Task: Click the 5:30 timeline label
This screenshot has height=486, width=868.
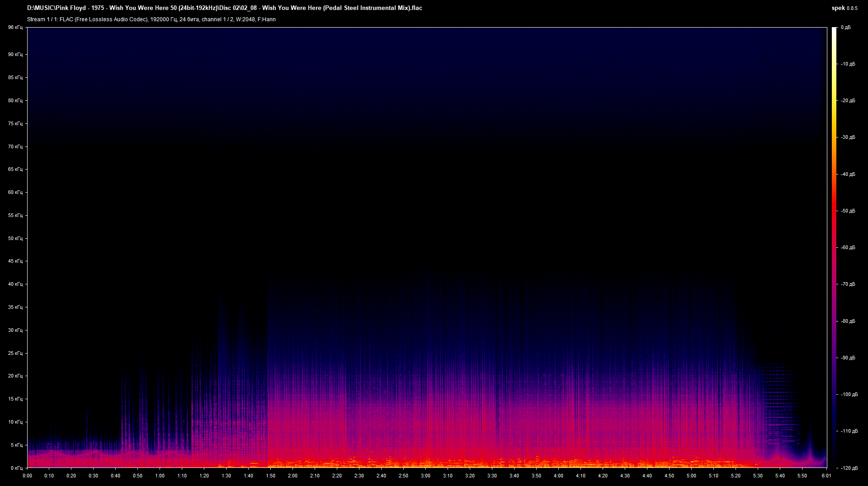Action: (x=758, y=476)
